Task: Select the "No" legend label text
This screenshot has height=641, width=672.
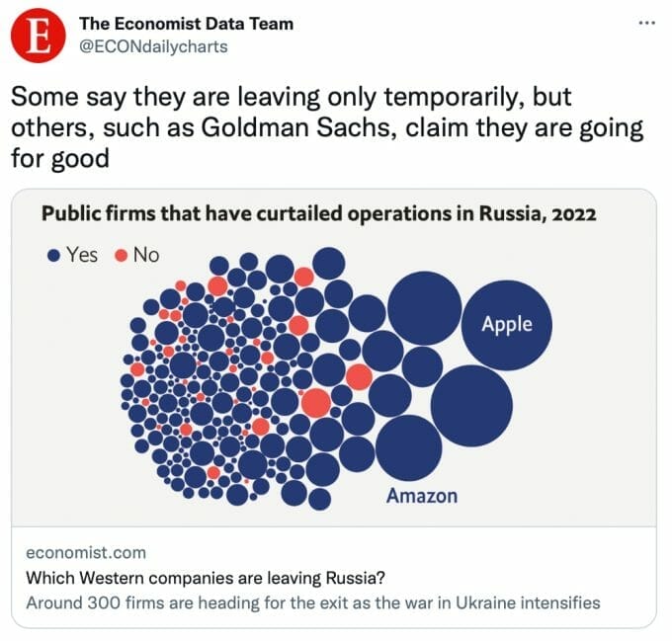Action: (145, 255)
